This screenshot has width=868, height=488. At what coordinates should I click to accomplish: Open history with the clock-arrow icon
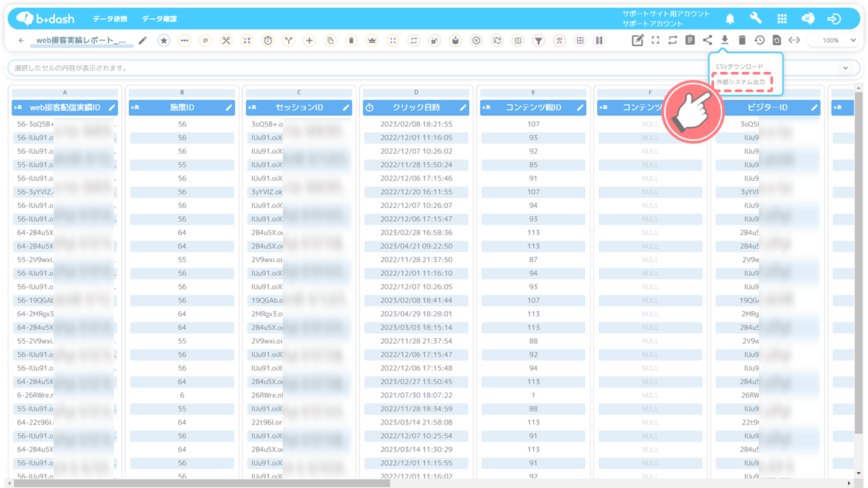pos(759,40)
